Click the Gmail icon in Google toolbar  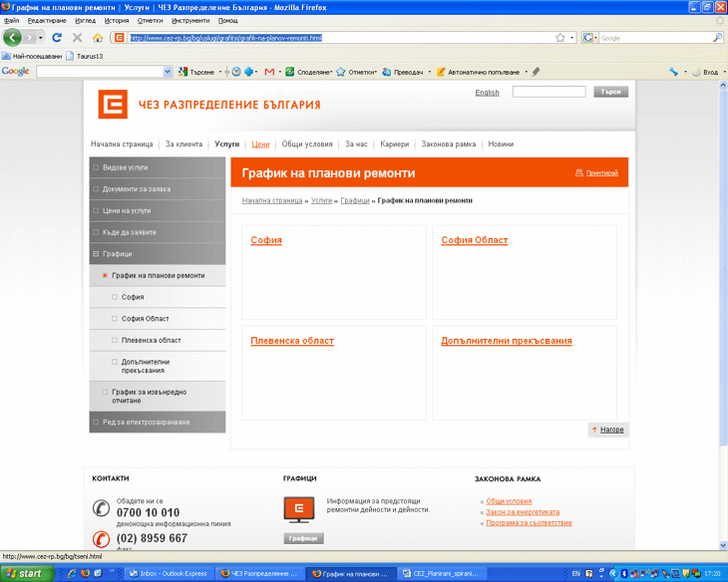(269, 72)
